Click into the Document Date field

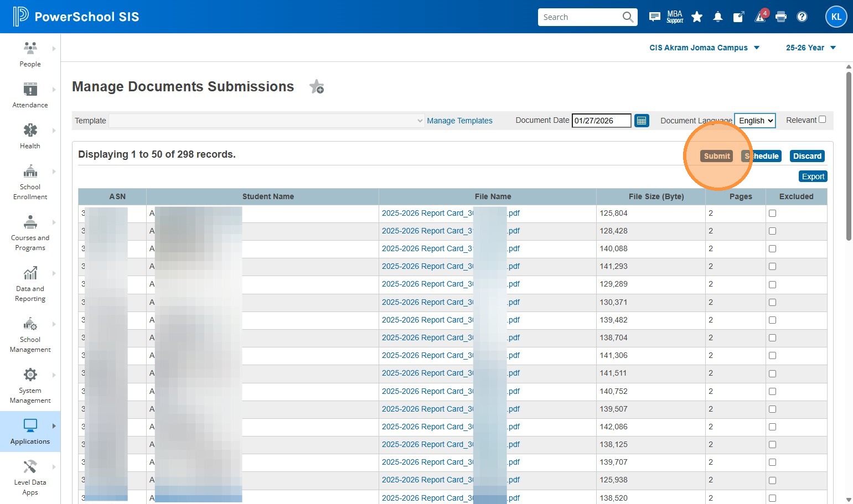[601, 121]
